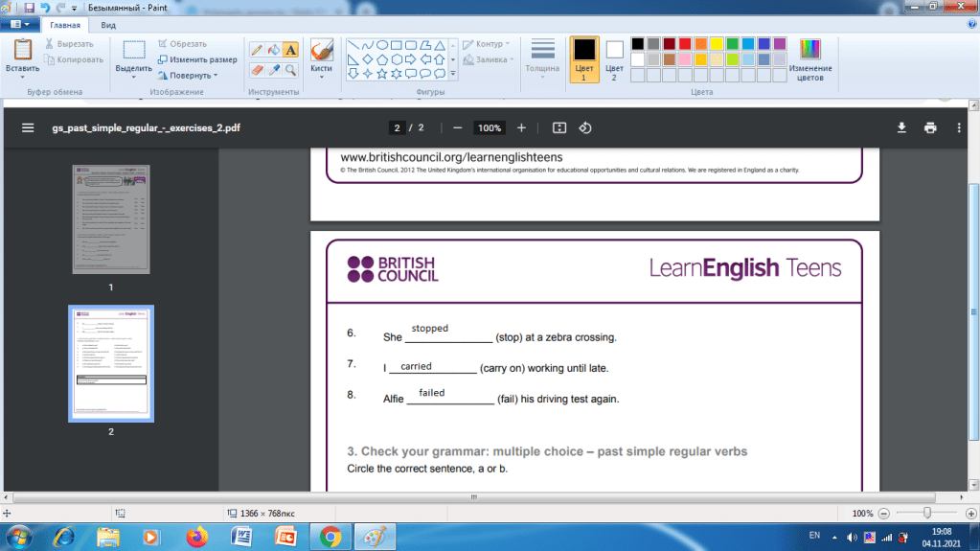This screenshot has width=980, height=551.
Task: Click the PDF print icon
Action: [929, 127]
